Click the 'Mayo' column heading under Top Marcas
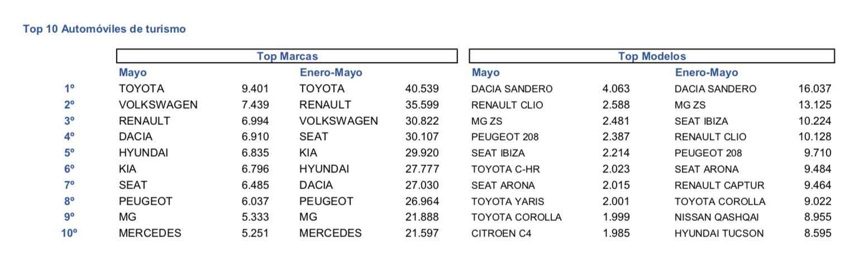The width and height of the screenshot is (868, 260). (133, 73)
